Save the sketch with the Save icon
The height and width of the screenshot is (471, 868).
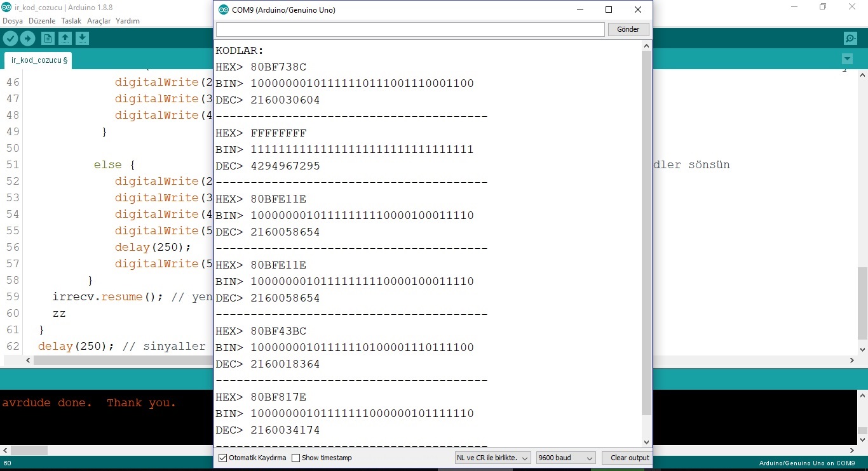click(82, 38)
